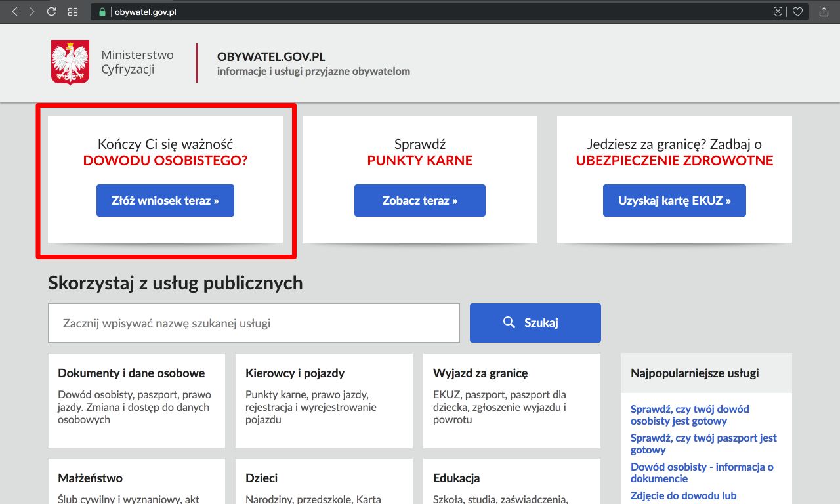Click the PUNKTY KARNE red heading

420,160
